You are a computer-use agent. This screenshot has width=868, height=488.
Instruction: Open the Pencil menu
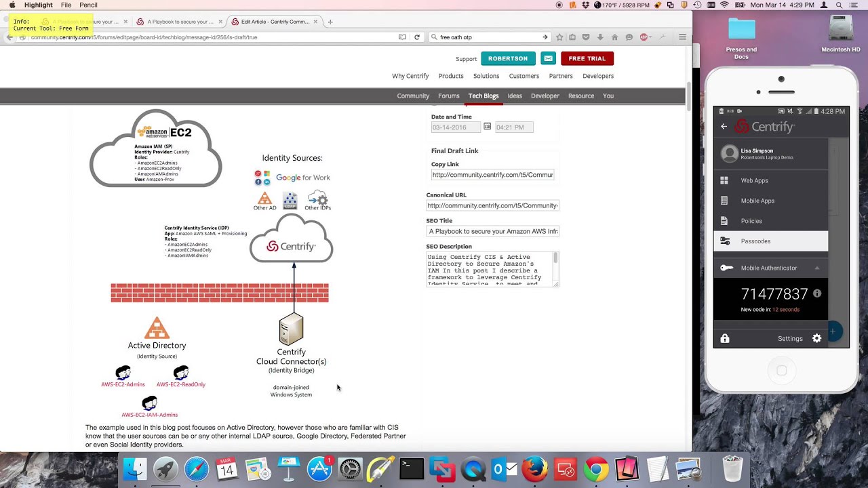[88, 5]
